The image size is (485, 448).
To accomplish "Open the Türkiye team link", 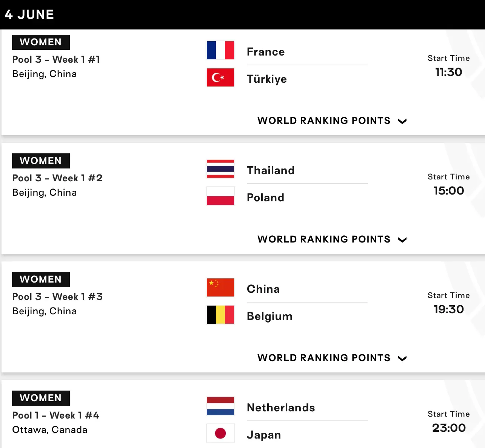I will (267, 79).
